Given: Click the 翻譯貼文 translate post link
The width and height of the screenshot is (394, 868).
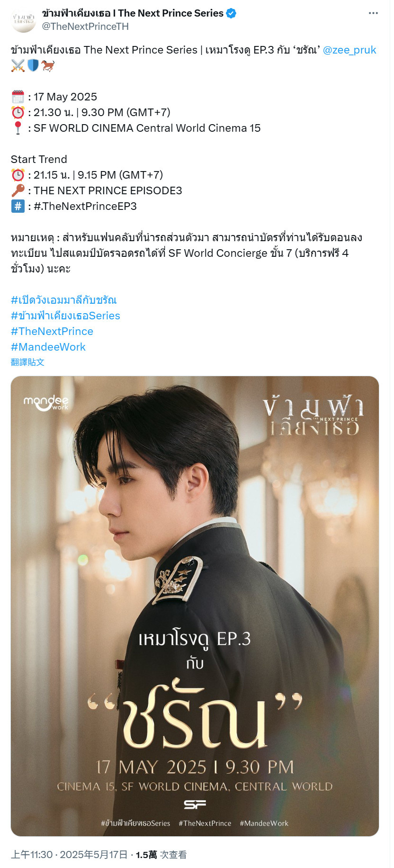Looking at the screenshot, I should (27, 362).
